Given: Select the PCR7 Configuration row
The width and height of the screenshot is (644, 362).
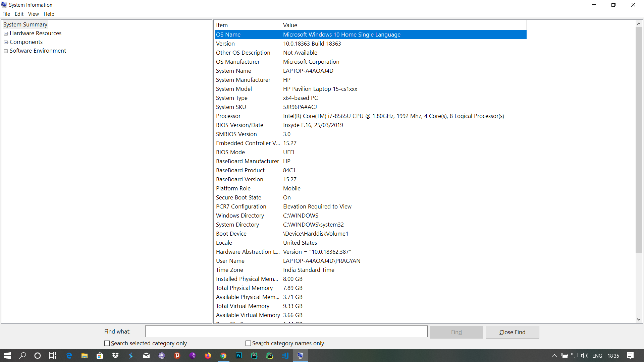Looking at the screenshot, I should pos(371,206).
